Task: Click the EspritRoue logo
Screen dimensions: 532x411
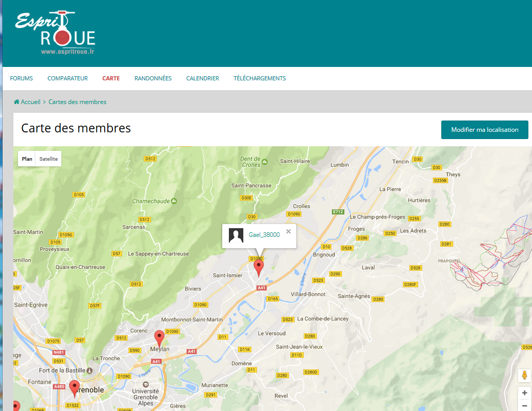Action: coord(55,32)
